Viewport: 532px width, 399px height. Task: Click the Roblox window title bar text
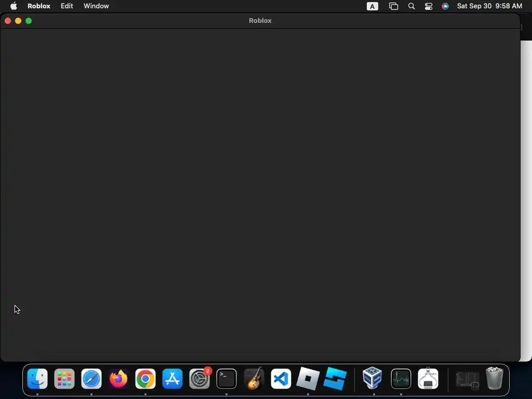pyautogui.click(x=260, y=20)
